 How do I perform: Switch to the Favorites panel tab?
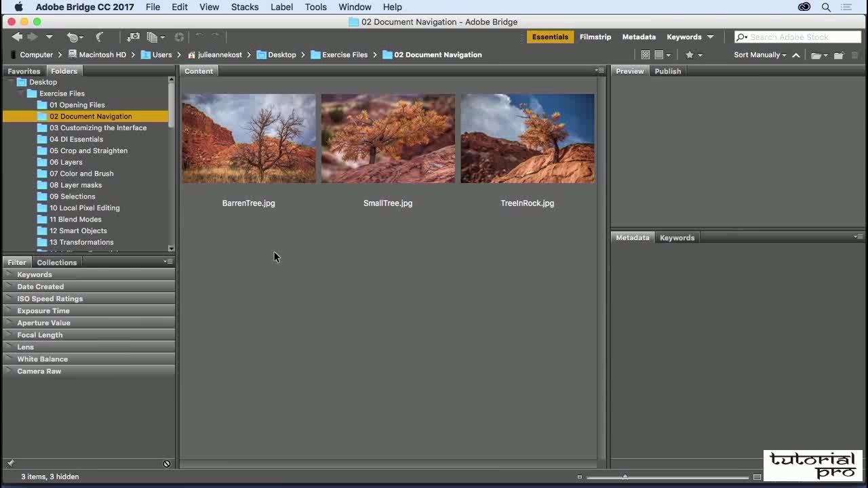(24, 71)
